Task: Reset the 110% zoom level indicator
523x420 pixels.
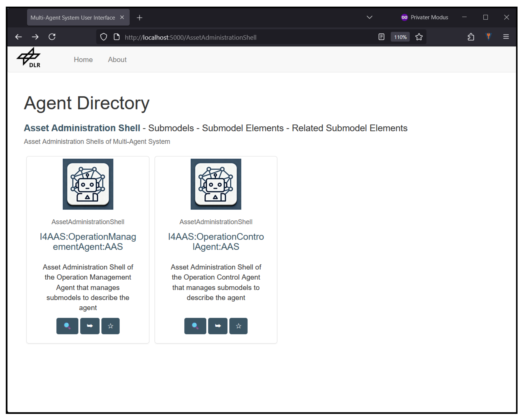Action: coord(400,37)
